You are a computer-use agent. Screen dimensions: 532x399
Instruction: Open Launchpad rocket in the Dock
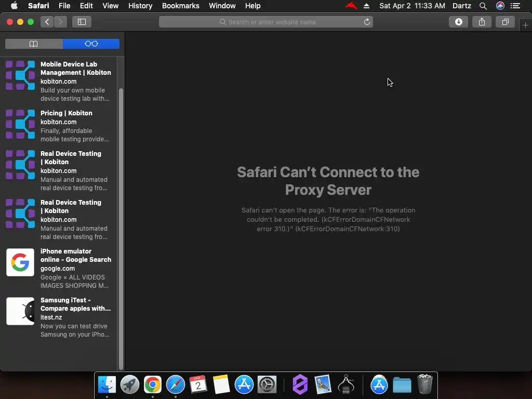129,385
